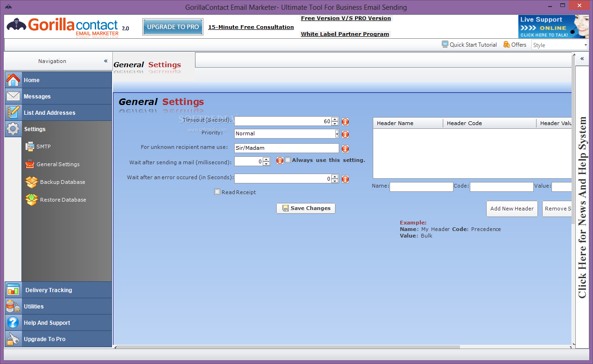This screenshot has height=364, width=593.
Task: Tick the Read Receipt checkbox
Action: [x=217, y=192]
